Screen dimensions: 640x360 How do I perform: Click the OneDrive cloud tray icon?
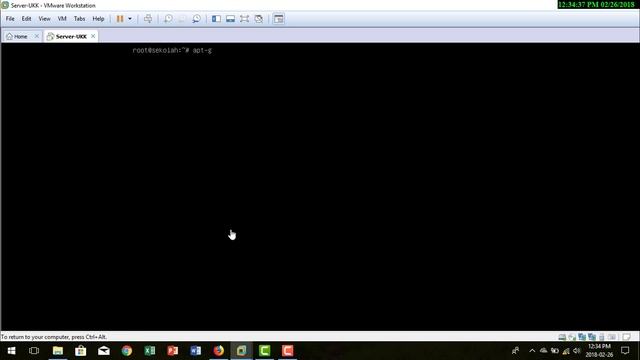544,351
